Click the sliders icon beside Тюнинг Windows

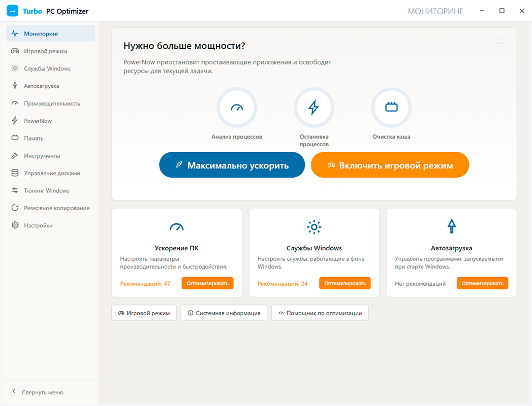click(15, 190)
